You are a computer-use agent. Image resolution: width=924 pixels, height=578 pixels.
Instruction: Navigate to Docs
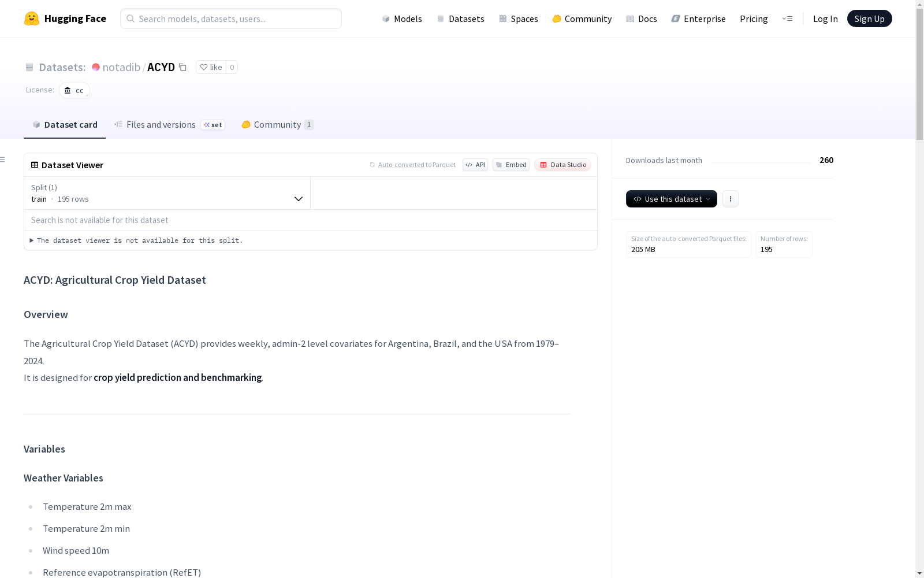tap(642, 18)
